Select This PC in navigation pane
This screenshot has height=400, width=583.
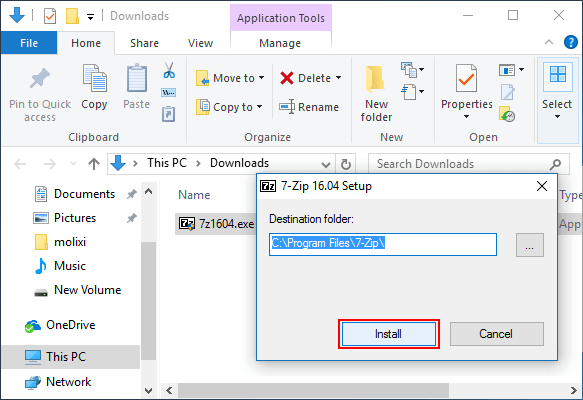71,357
